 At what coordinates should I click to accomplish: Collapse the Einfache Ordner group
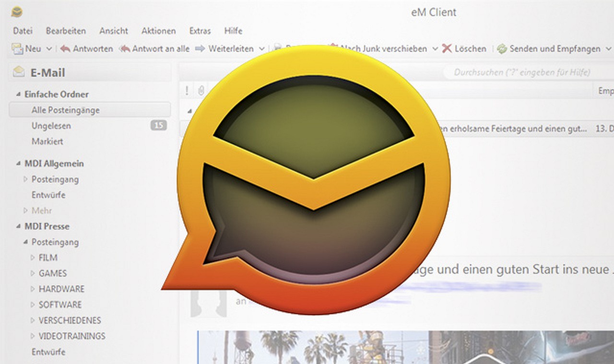click(x=18, y=94)
